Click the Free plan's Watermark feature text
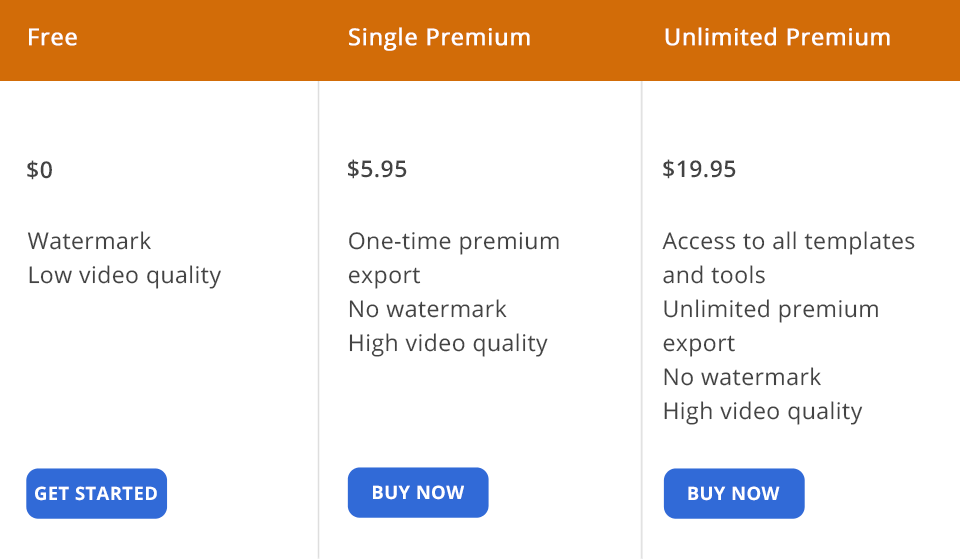Screen dimensions: 960x559 pos(90,241)
